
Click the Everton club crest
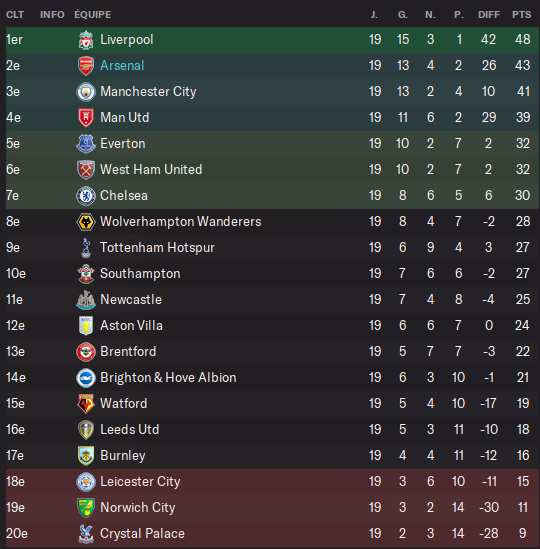tap(86, 144)
